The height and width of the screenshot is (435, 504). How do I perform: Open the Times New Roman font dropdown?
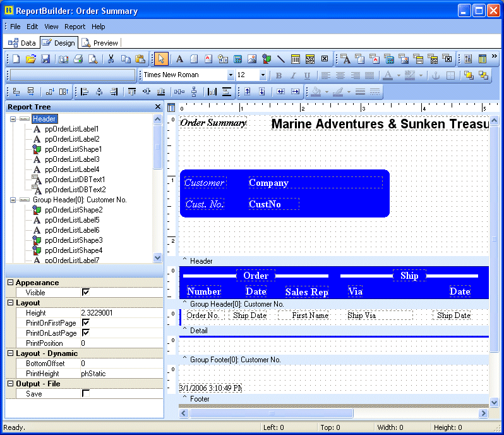(231, 75)
